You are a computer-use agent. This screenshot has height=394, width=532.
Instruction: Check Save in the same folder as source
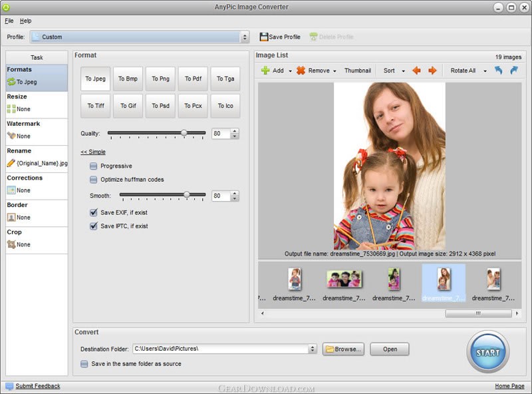click(84, 364)
